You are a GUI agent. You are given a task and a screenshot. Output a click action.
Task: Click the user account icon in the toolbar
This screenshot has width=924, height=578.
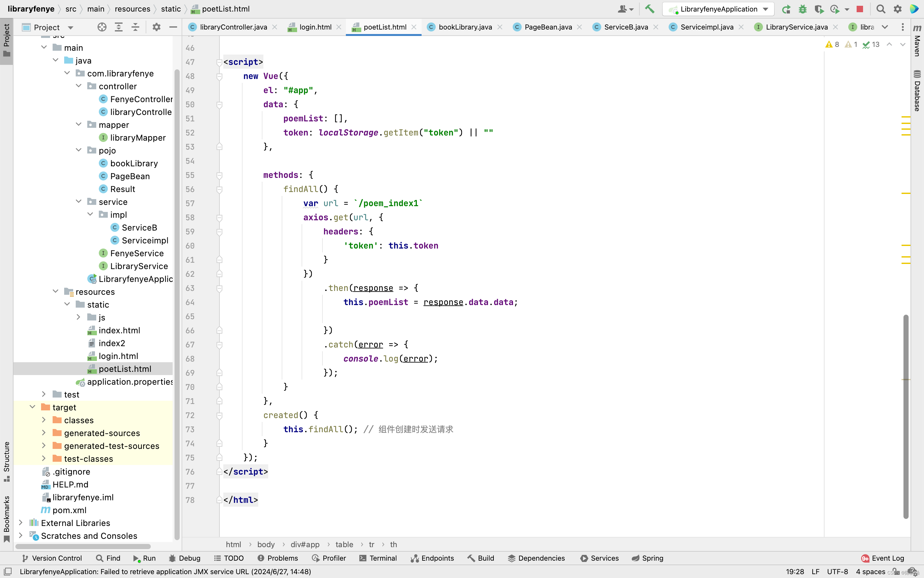625,9
